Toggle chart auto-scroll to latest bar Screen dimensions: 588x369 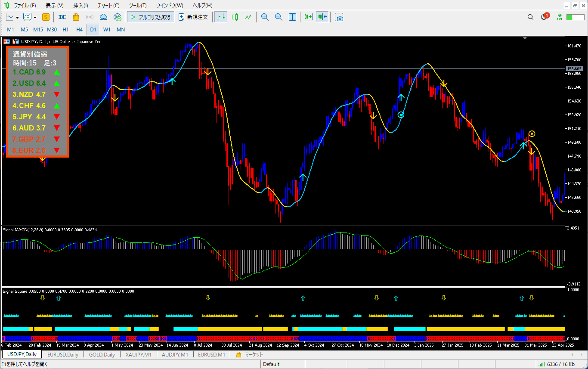[x=308, y=17]
